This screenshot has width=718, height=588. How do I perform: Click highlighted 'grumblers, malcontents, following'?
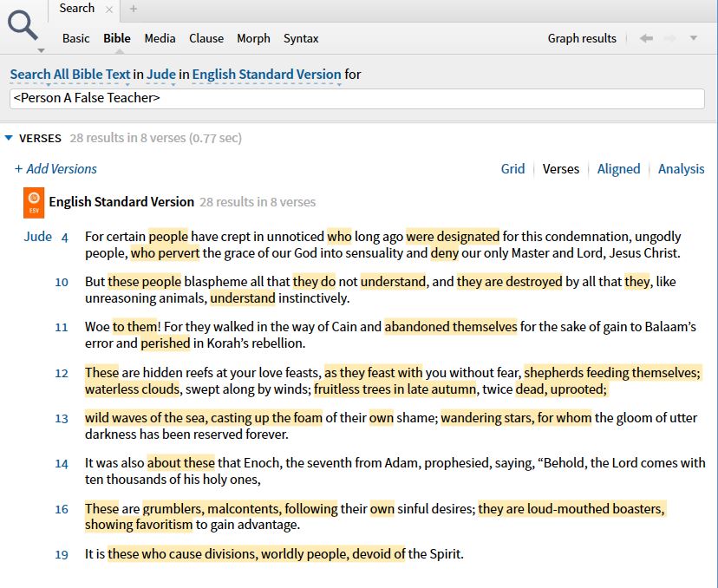tap(240, 509)
